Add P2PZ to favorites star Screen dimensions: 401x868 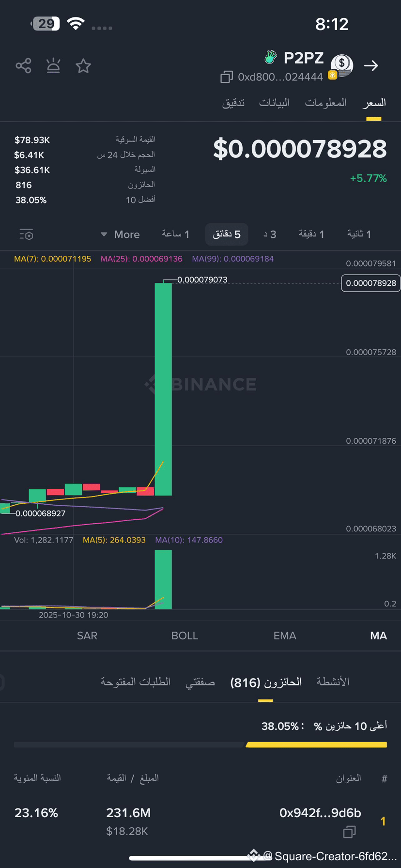83,66
